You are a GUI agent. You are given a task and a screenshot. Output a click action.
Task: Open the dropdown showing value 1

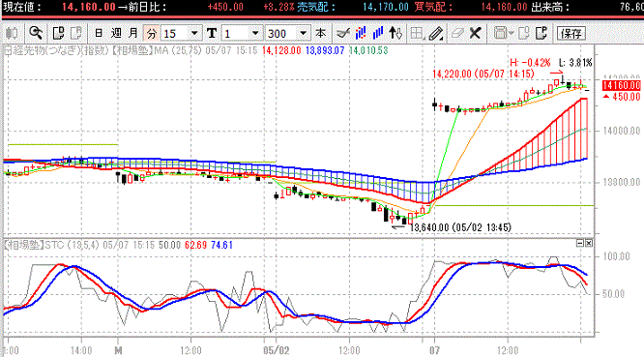(255, 33)
